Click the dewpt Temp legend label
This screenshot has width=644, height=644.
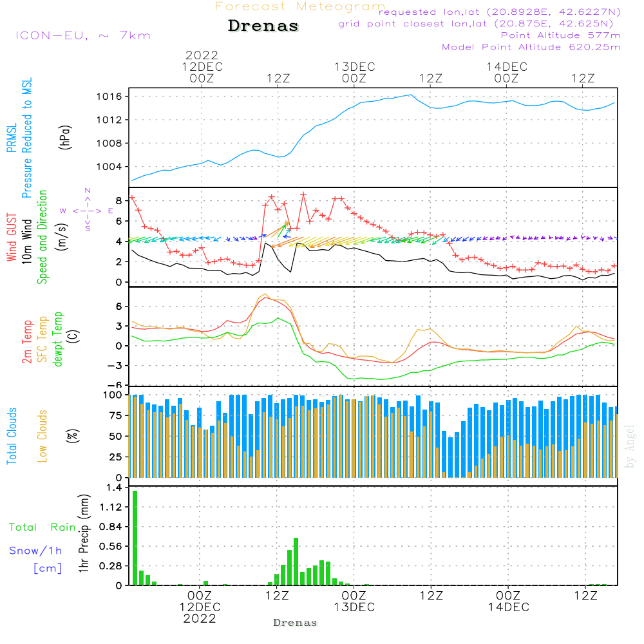pyautogui.click(x=58, y=339)
